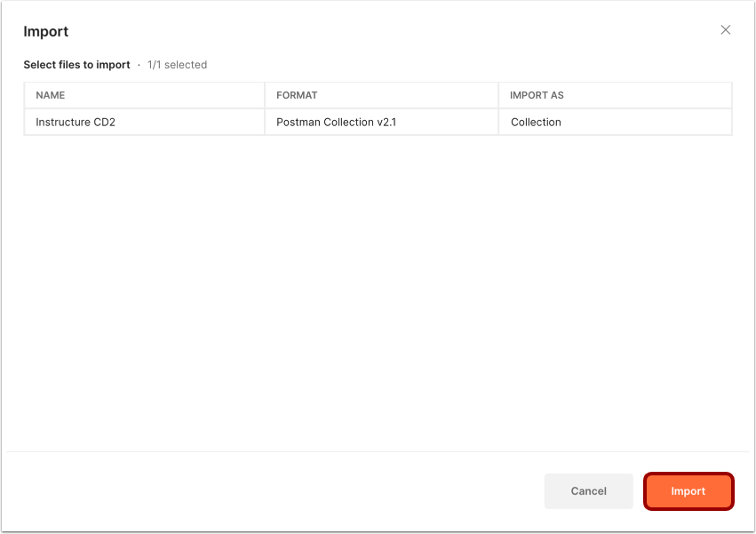The image size is (756, 534).
Task: Click the FORMAT column header
Action: (297, 95)
